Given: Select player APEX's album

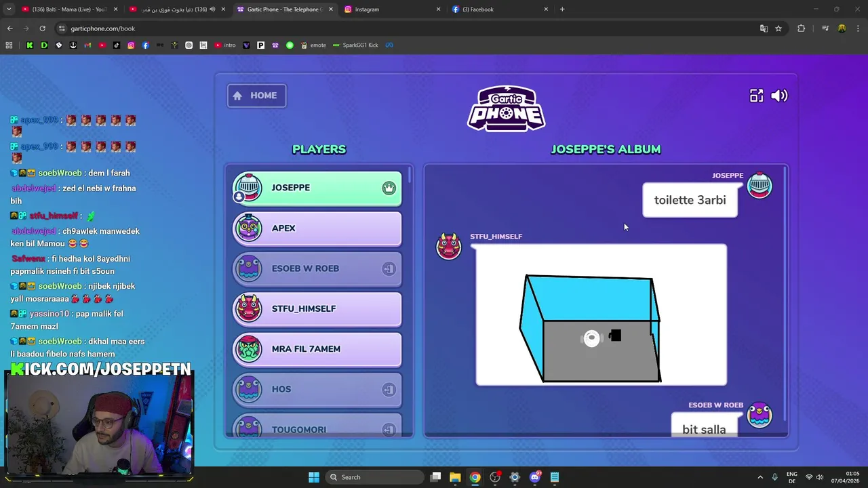Looking at the screenshot, I should (x=317, y=228).
